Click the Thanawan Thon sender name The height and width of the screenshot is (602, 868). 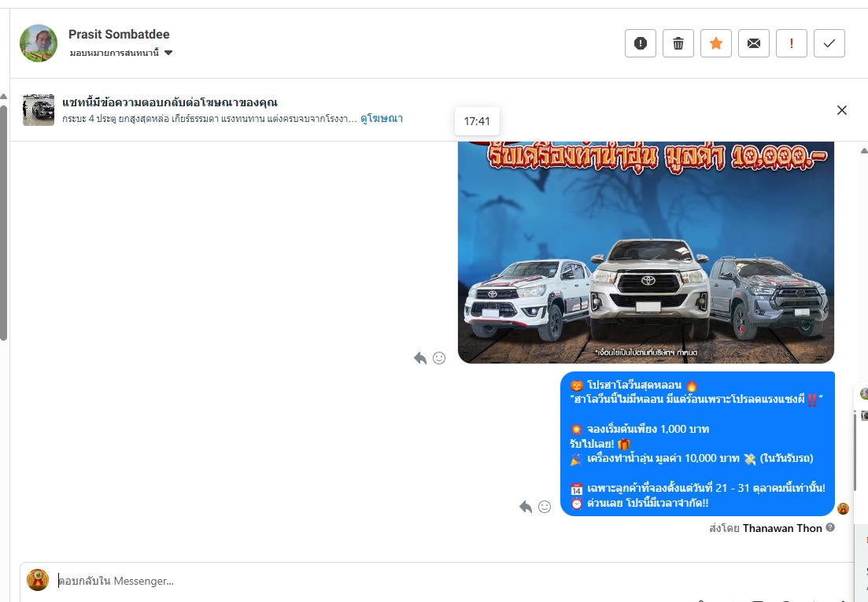(x=782, y=528)
